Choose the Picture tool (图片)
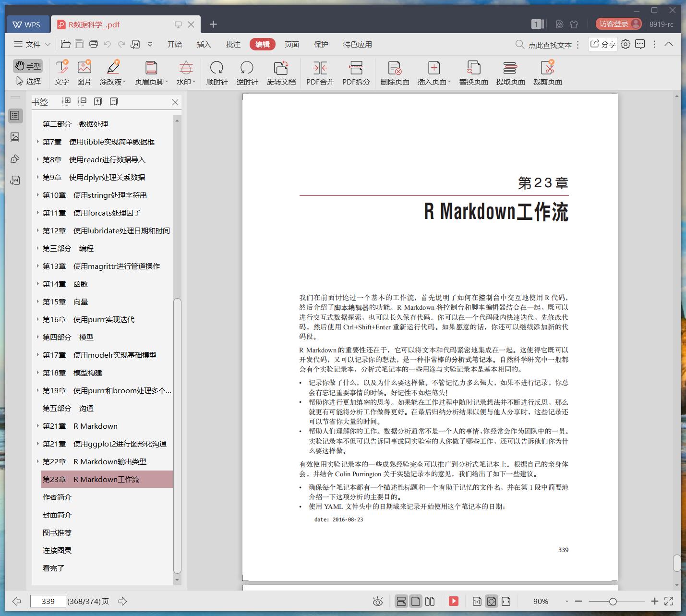686x616 pixels. point(84,73)
